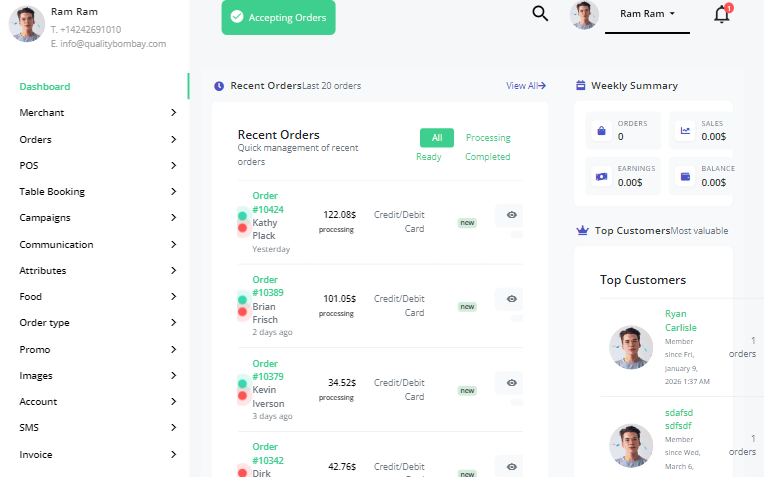This screenshot has width=764, height=477.
Task: Expand the Promo chevron
Action: click(x=173, y=349)
